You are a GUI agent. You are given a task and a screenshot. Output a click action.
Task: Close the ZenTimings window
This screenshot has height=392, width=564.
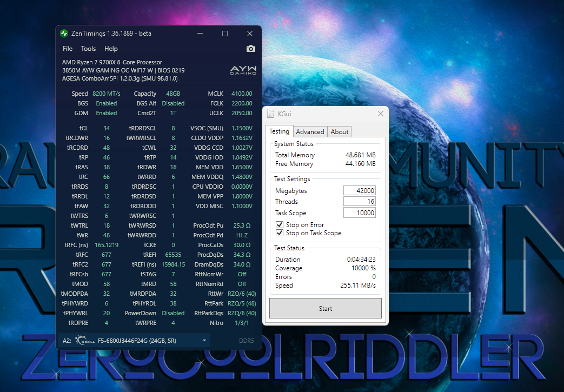(250, 34)
